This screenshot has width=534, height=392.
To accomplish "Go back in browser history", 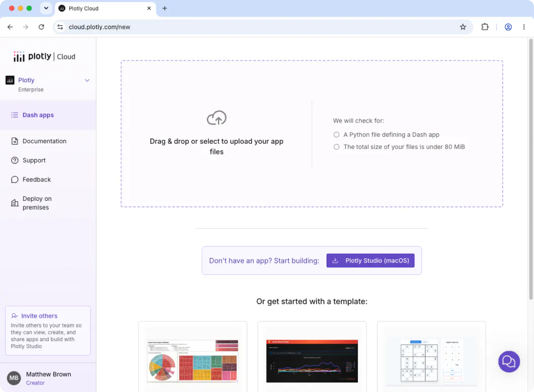I will pyautogui.click(x=10, y=27).
